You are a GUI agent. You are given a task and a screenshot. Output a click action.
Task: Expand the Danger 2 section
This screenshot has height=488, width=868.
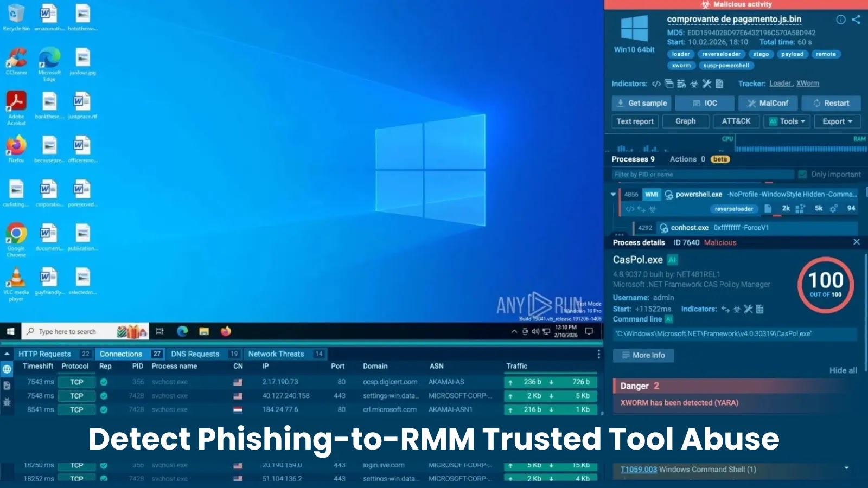coord(735,386)
